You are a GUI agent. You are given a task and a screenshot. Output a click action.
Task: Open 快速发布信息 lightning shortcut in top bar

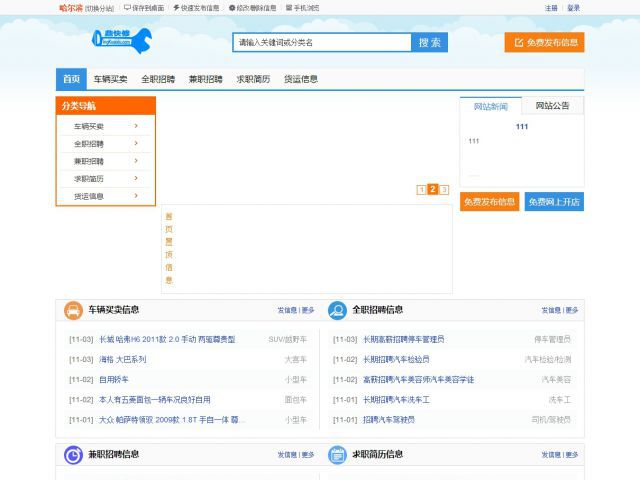coord(196,7)
